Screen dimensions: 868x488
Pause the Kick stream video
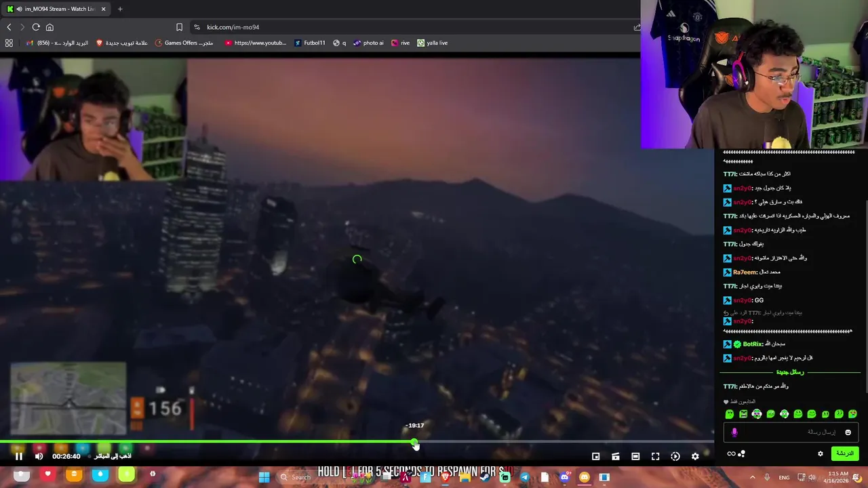coord(19,456)
